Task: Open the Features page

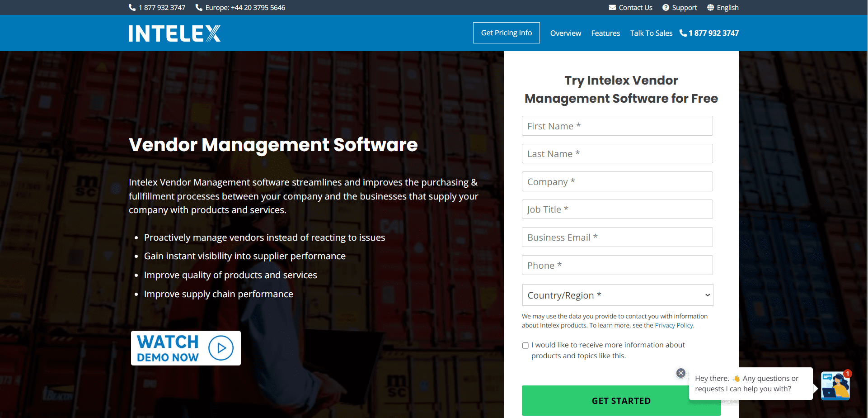Action: coord(605,33)
